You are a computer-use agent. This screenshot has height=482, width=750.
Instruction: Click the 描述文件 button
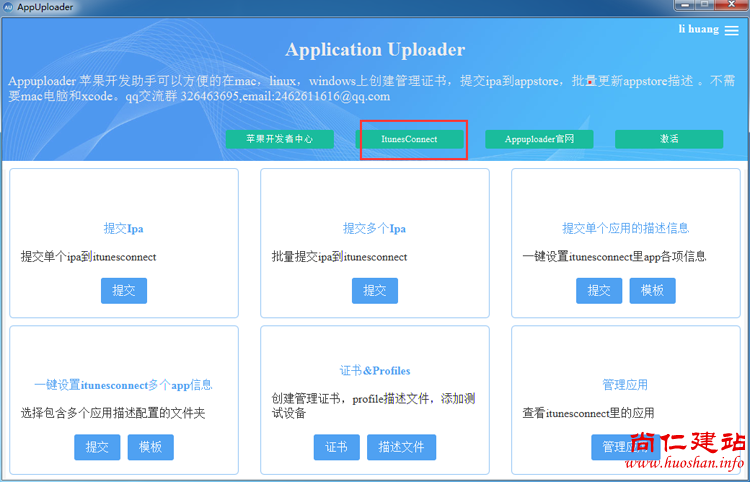[x=401, y=447]
